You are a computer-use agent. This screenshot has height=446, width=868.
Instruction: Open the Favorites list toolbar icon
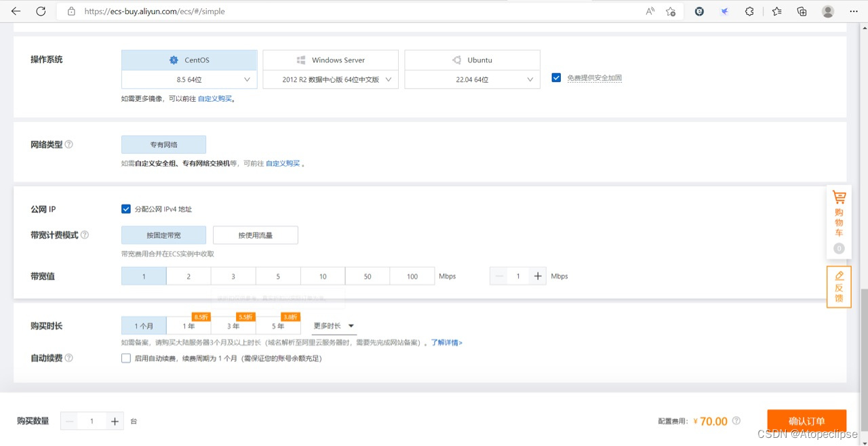coord(776,12)
